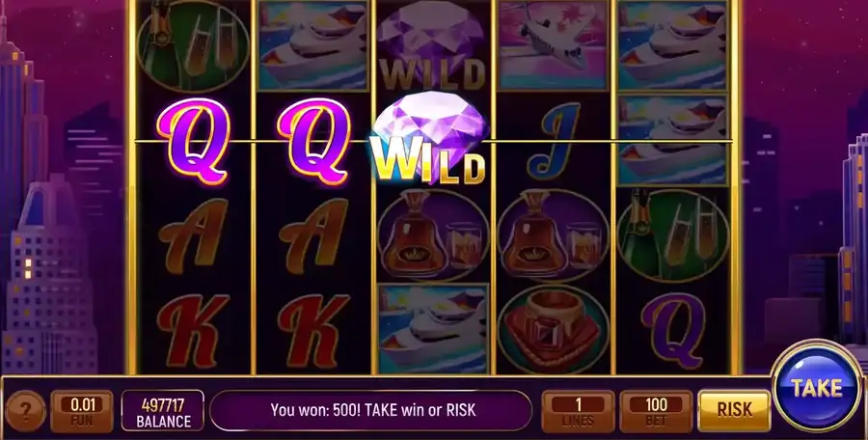The width and height of the screenshot is (868, 440).
Task: Click the highlighted diamond WILD symbol
Action: point(429,137)
